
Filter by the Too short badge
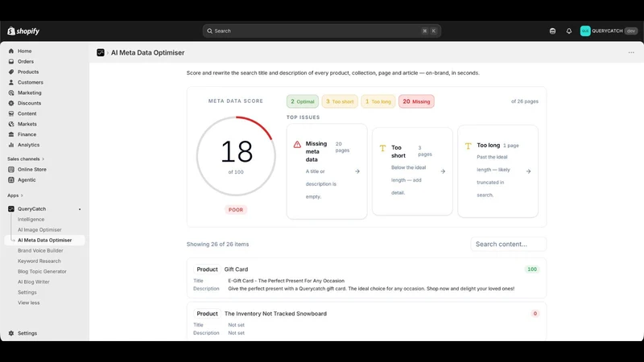(x=340, y=101)
